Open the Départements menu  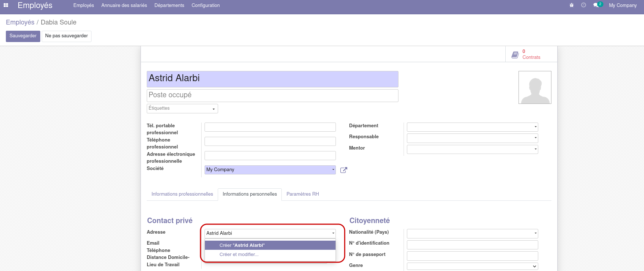click(x=169, y=5)
